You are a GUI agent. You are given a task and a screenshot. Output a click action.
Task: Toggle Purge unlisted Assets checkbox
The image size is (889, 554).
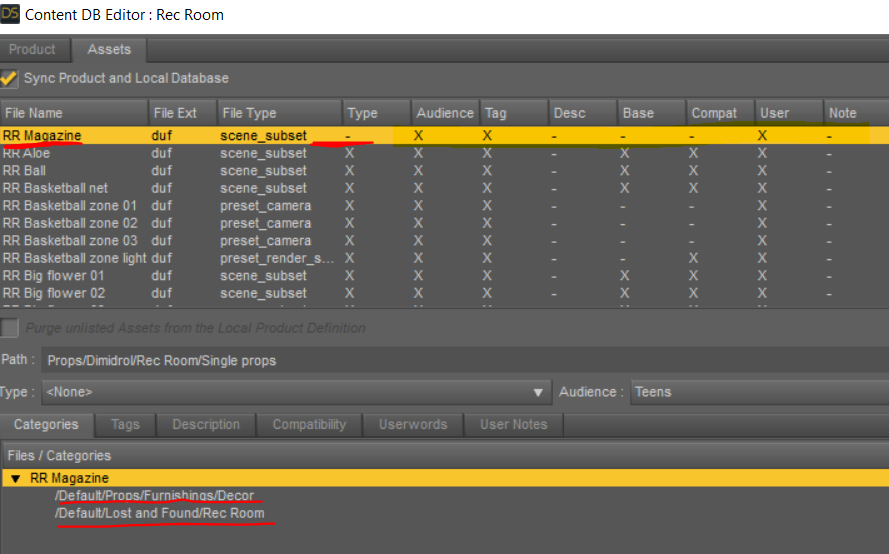9,328
